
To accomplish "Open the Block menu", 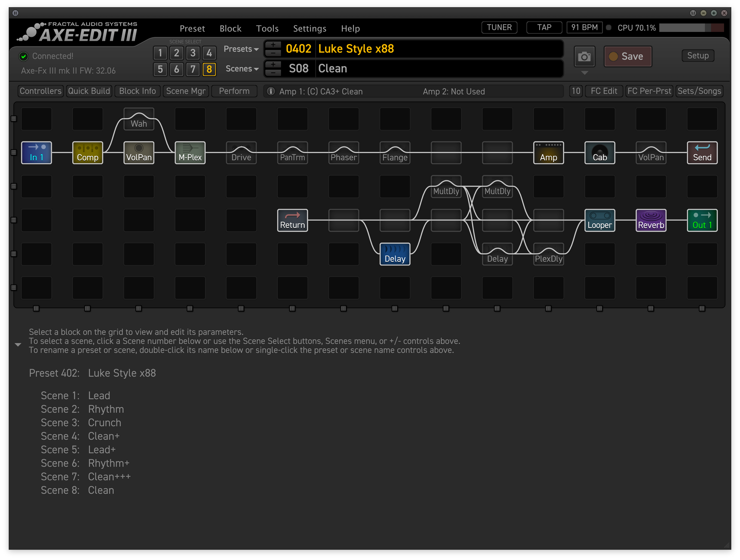I will pyautogui.click(x=230, y=29).
